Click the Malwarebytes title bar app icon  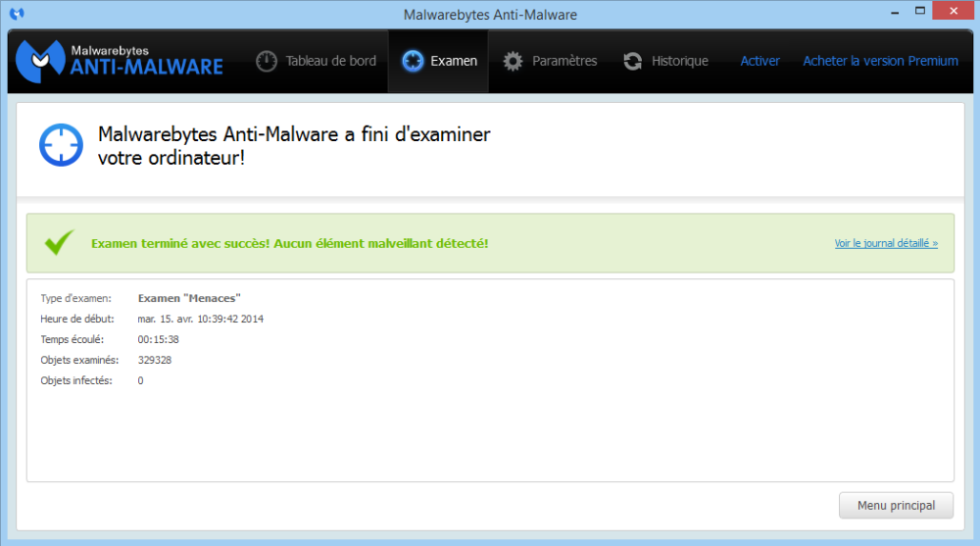coord(17,13)
